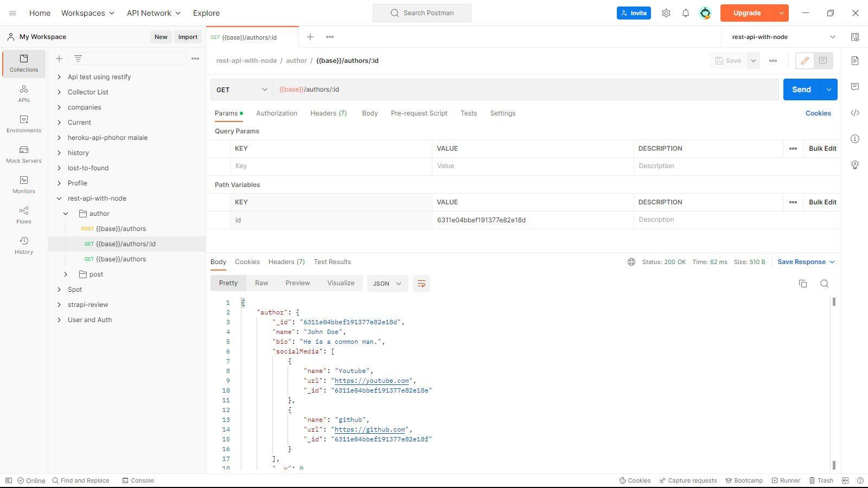The height and width of the screenshot is (488, 868).
Task: Open the Raw response view
Action: click(261, 283)
